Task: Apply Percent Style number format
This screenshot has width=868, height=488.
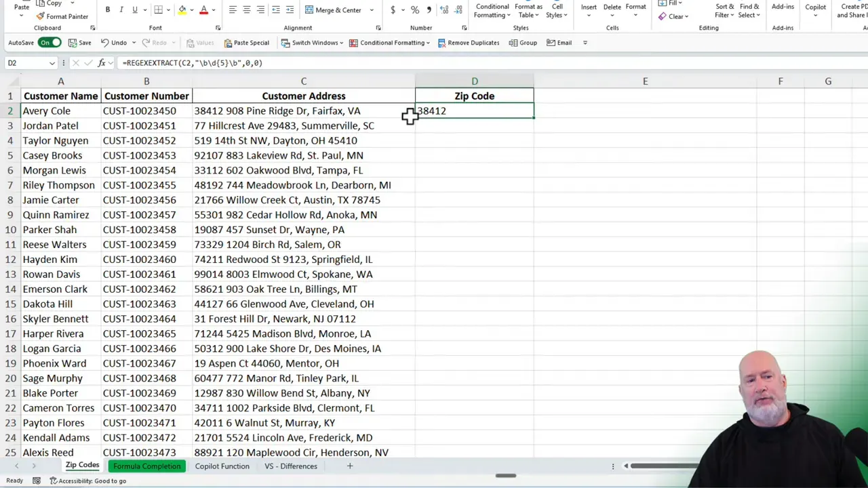Action: pos(415,9)
